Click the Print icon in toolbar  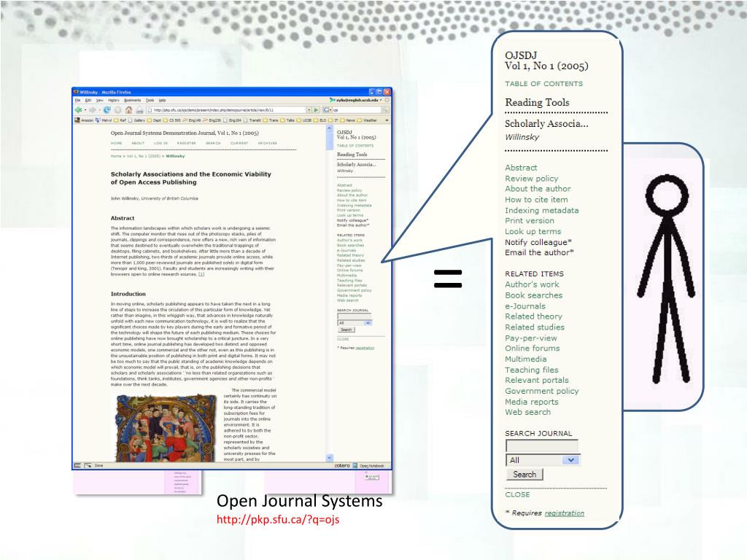tap(139, 110)
